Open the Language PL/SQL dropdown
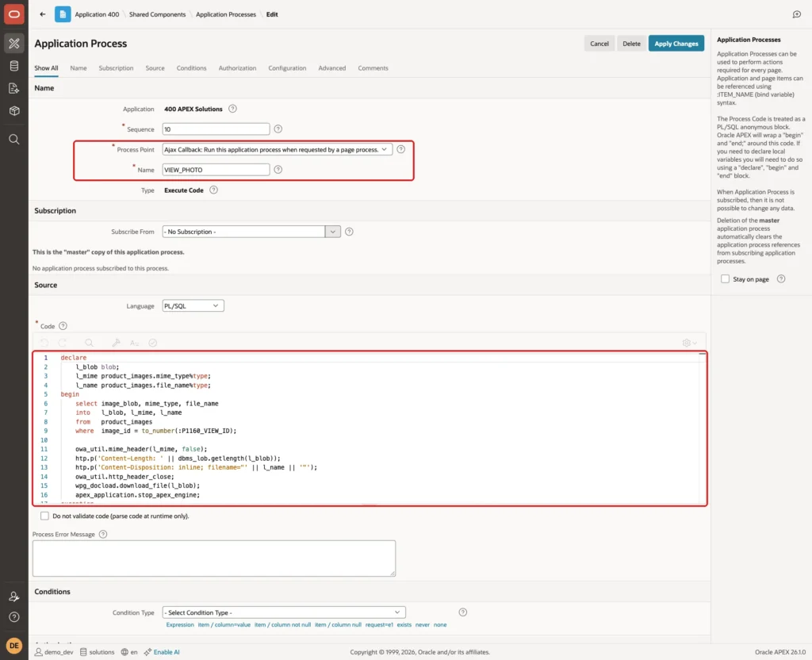812x660 pixels. 193,306
